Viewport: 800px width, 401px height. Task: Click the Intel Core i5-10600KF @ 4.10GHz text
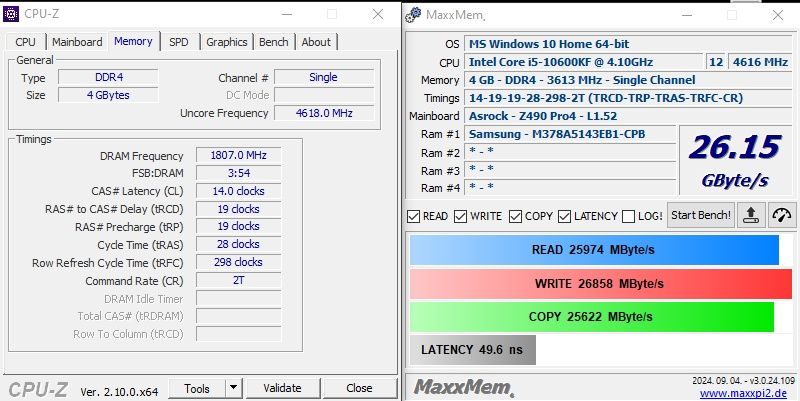click(x=561, y=62)
